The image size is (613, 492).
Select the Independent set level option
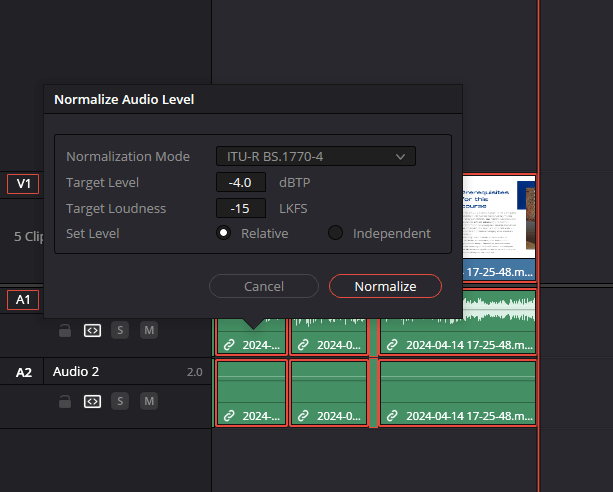click(x=335, y=233)
